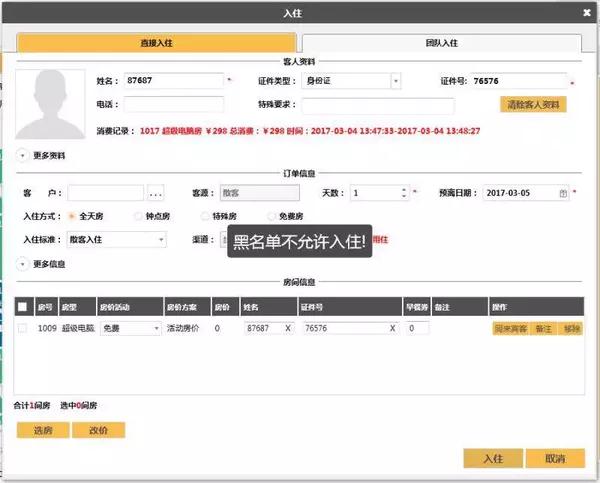The width and height of the screenshot is (600, 483).
Task: Focus the 姓名 input containing 87687
Action: 174,81
